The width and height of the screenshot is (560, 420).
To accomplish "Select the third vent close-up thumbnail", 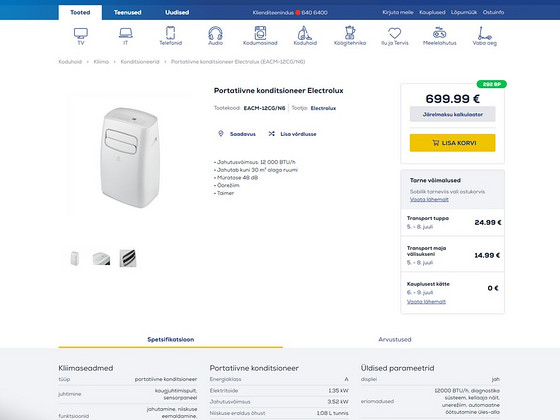I will [128, 258].
